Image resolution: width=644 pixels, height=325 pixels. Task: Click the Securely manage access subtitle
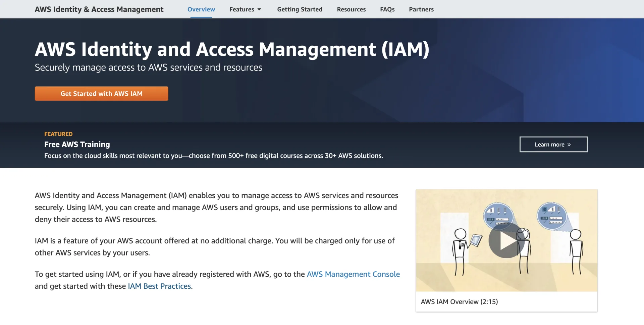tap(149, 67)
